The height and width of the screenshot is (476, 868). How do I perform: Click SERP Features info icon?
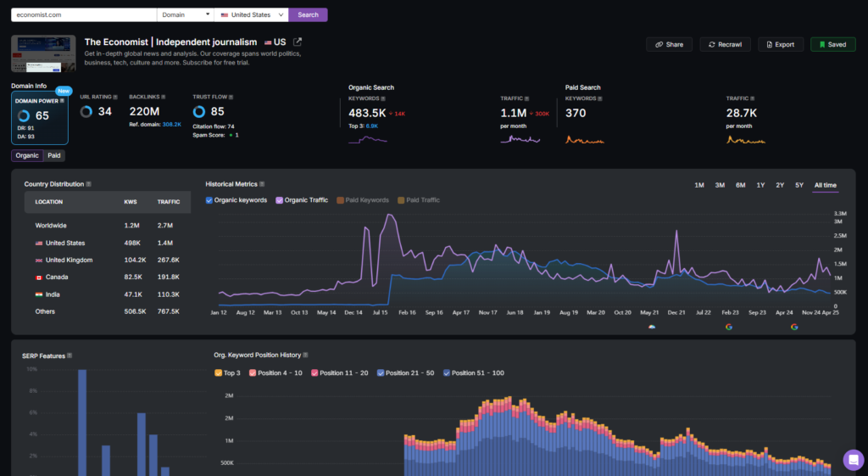click(70, 356)
